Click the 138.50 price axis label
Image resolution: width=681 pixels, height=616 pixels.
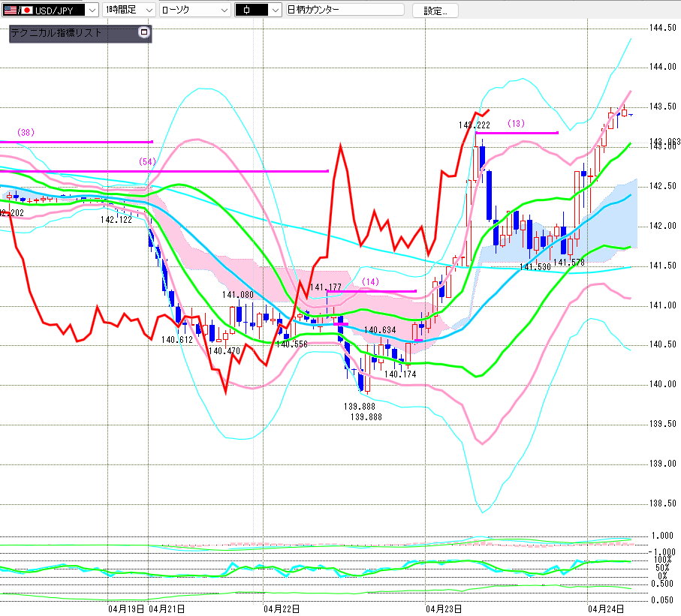pos(663,503)
